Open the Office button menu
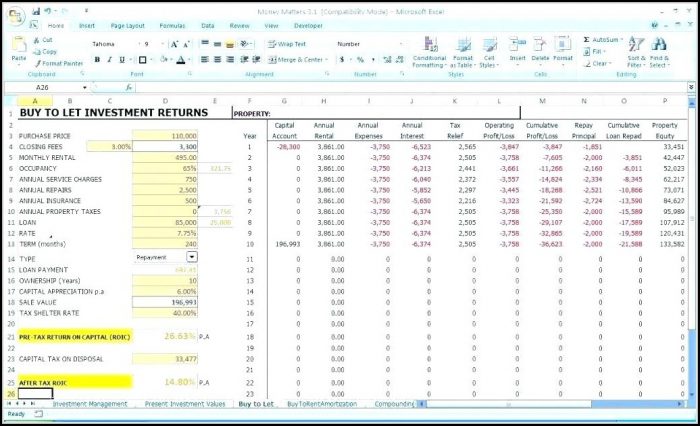Viewport: 700px width, 426px height. [x=15, y=16]
